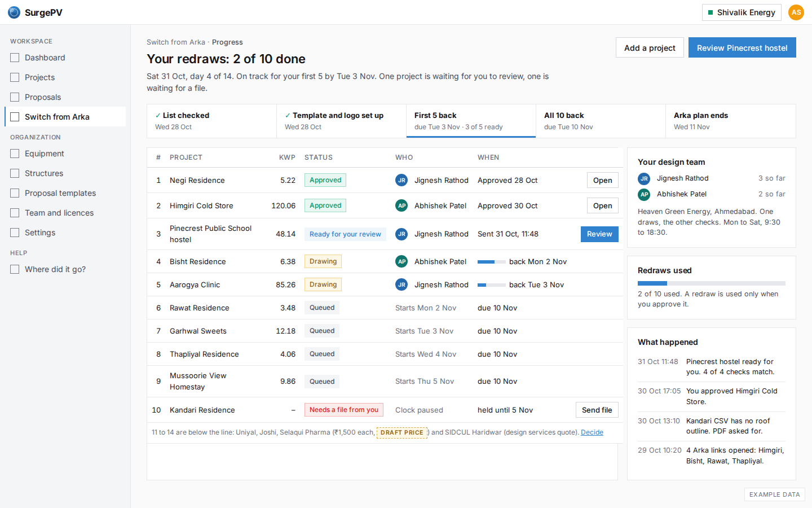
Task: Select the Template and logo set up milestone
Action: pyautogui.click(x=341, y=121)
